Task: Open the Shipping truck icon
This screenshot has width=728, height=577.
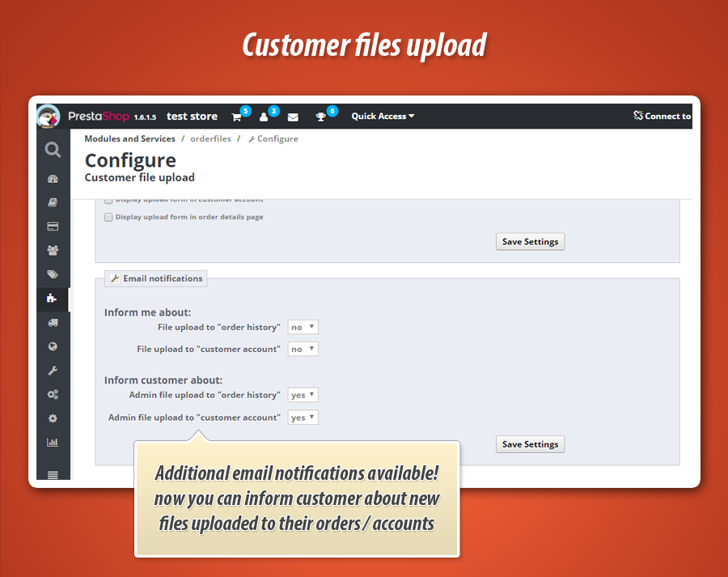Action: [53, 322]
